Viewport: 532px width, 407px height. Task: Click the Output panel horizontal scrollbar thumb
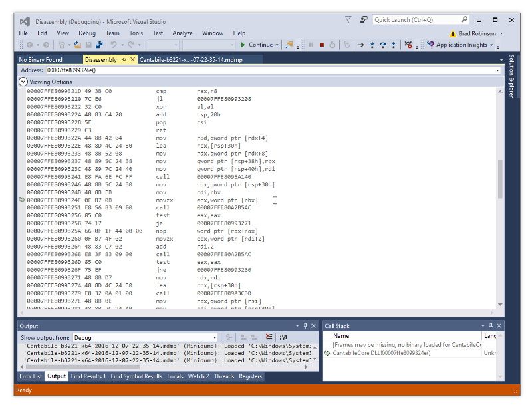[82, 367]
